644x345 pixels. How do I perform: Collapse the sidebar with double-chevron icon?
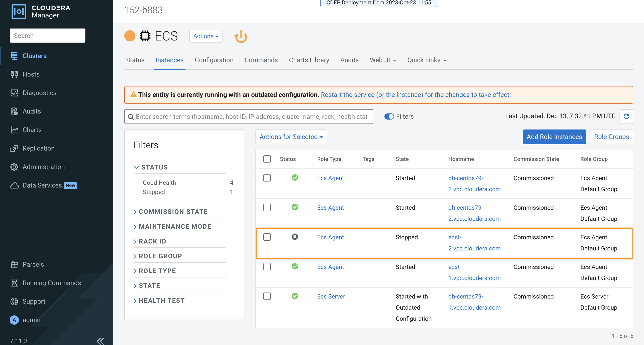[100, 341]
